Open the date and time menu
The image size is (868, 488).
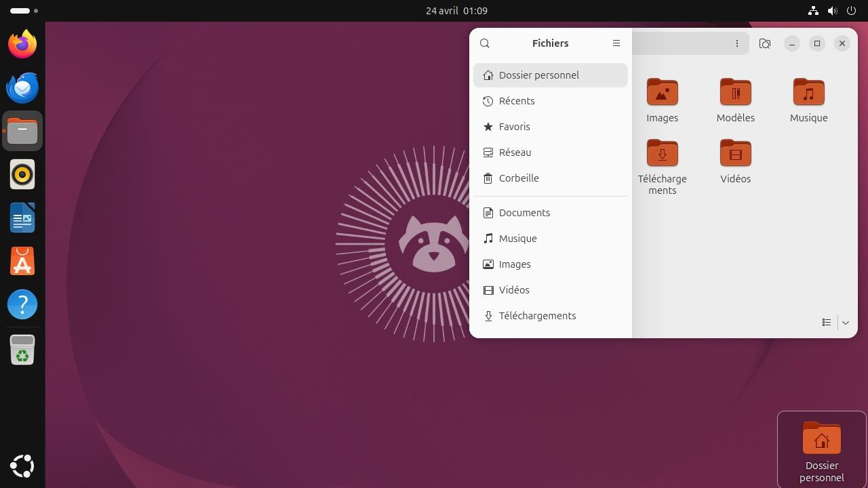[x=456, y=10]
